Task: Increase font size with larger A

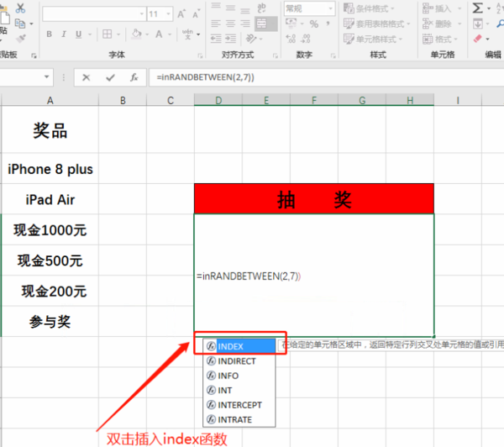Action: click(181, 14)
